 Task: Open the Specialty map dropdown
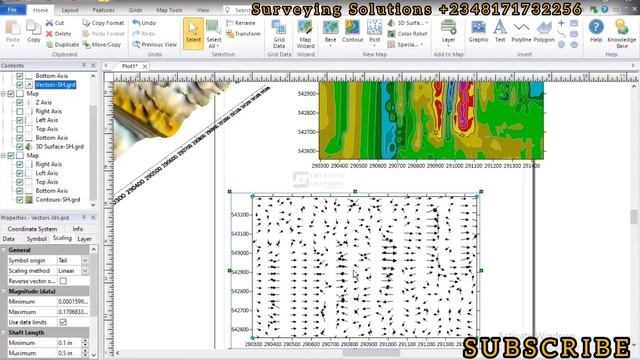[405, 44]
